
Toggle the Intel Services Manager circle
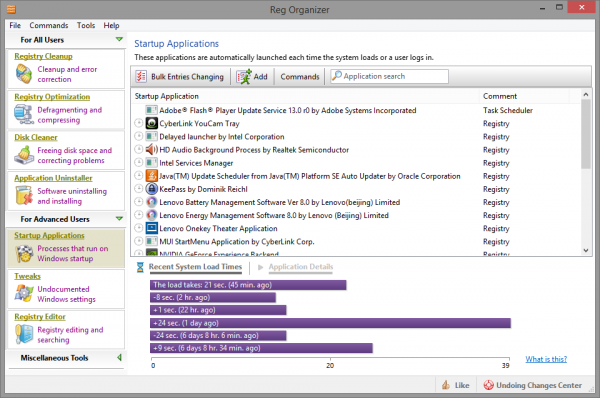click(139, 163)
